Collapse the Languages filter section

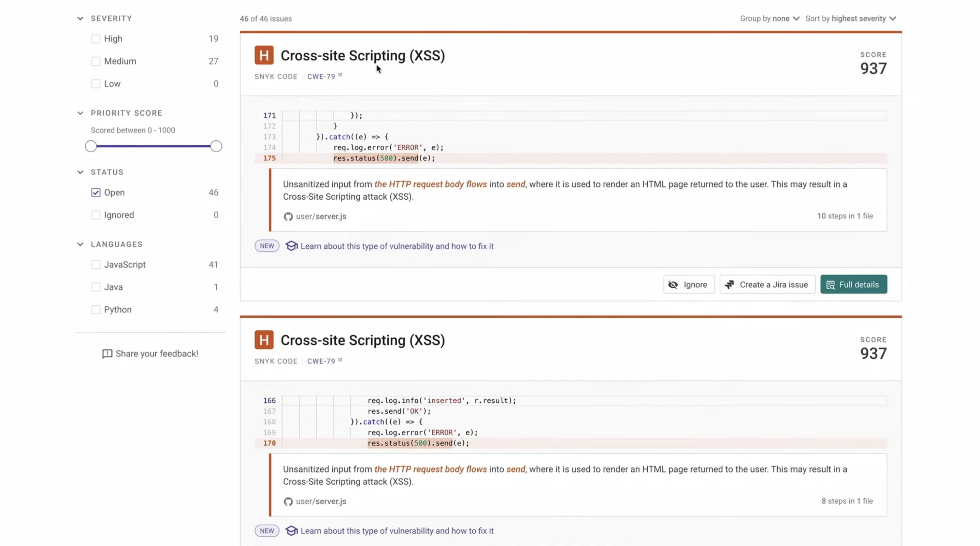click(80, 244)
